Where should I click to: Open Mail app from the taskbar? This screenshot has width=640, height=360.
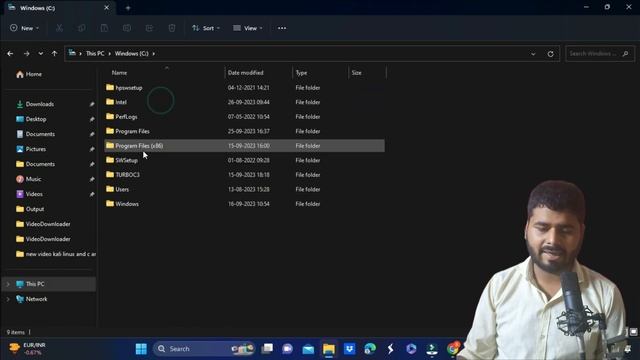click(308, 349)
